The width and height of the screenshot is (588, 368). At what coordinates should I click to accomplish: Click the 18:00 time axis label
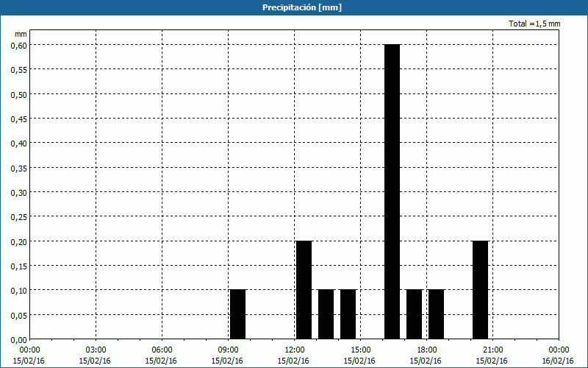(x=426, y=350)
